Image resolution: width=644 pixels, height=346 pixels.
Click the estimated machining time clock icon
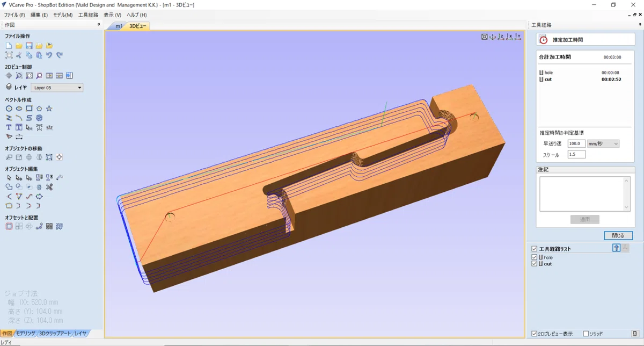(x=543, y=39)
